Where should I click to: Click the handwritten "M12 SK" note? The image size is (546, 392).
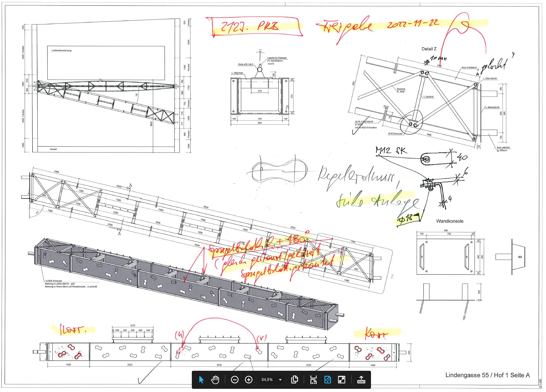pos(391,150)
